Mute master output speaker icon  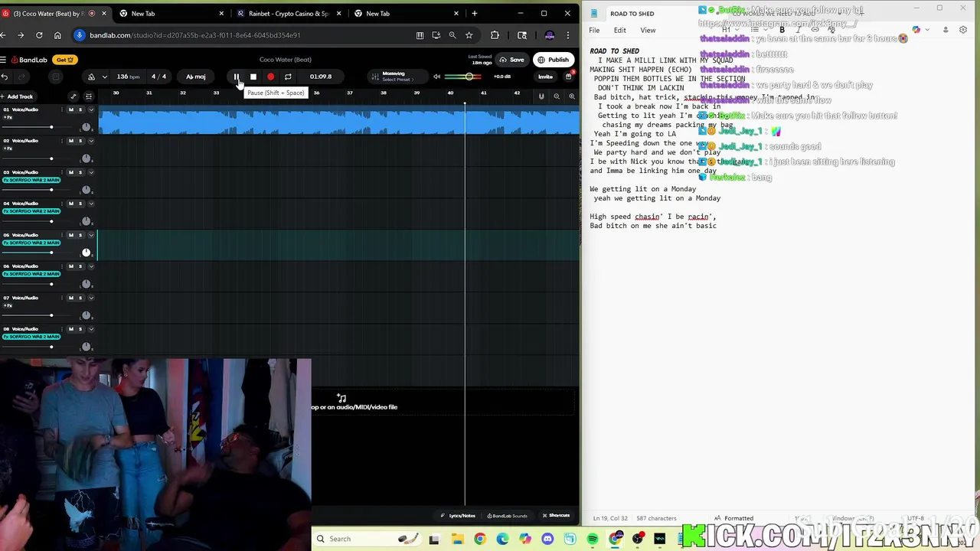click(437, 77)
